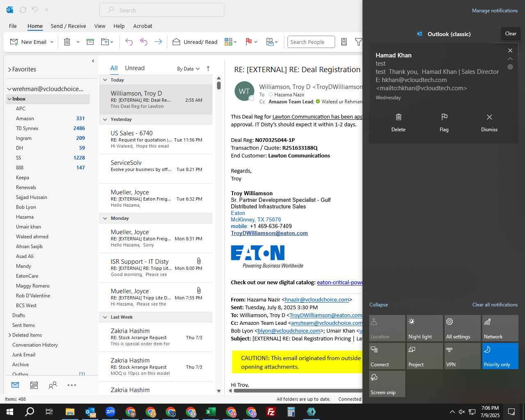Viewport: 525px width, 420px height.
Task: Open the New Email dropdown arrow
Action: pyautogui.click(x=52, y=42)
